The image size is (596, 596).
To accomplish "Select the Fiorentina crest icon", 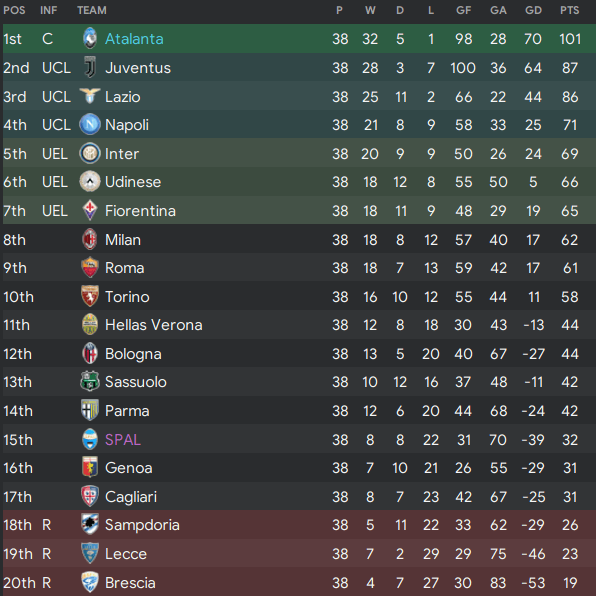I will click(90, 210).
